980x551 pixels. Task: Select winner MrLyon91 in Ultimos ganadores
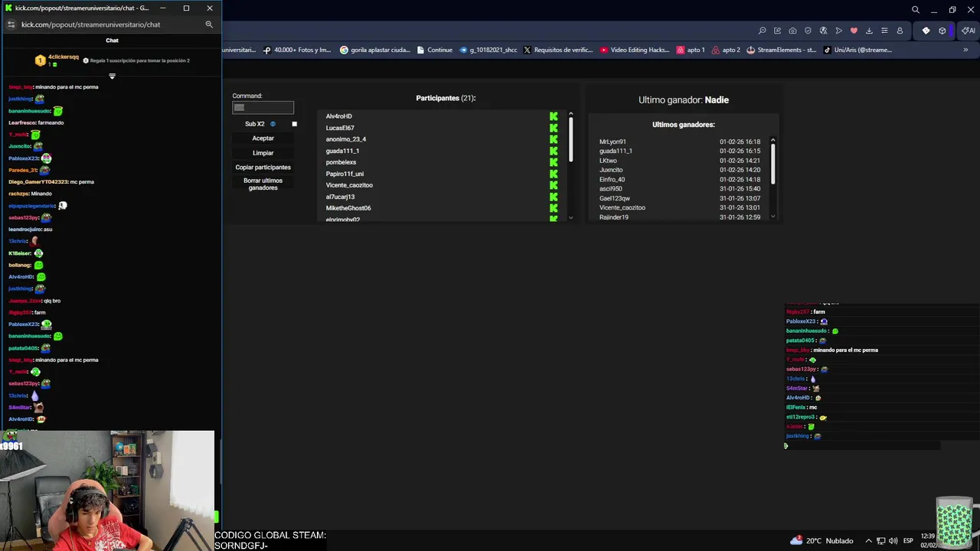click(x=612, y=142)
